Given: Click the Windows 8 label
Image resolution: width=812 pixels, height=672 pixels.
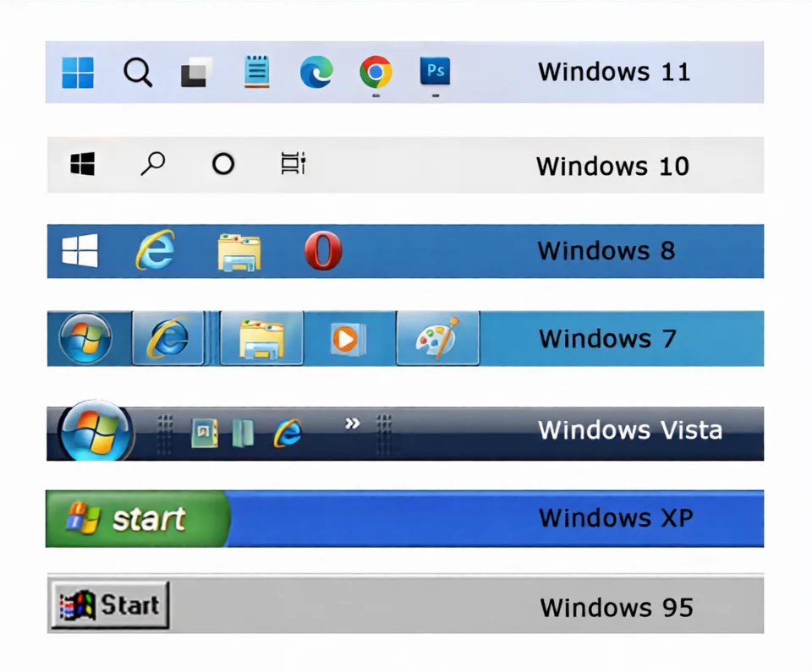Looking at the screenshot, I should tap(606, 250).
